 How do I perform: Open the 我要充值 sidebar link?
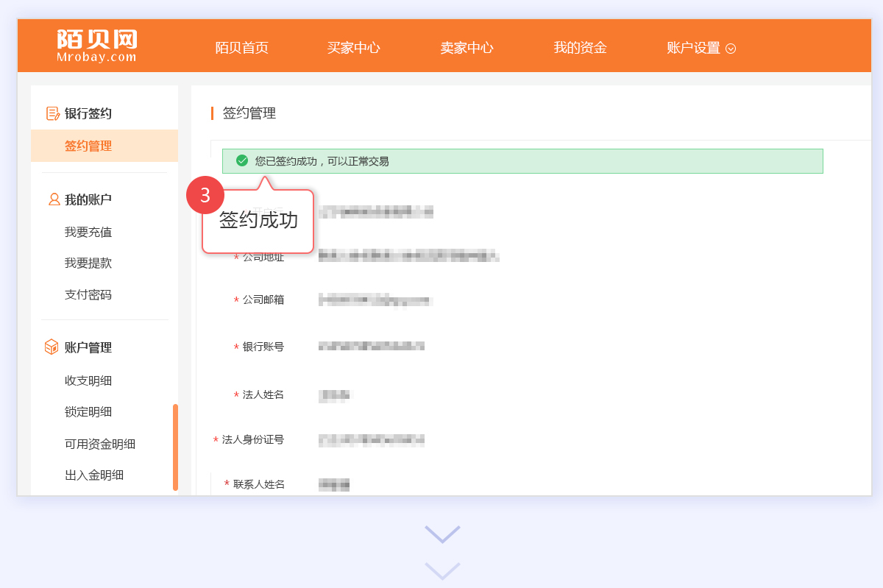coord(88,232)
